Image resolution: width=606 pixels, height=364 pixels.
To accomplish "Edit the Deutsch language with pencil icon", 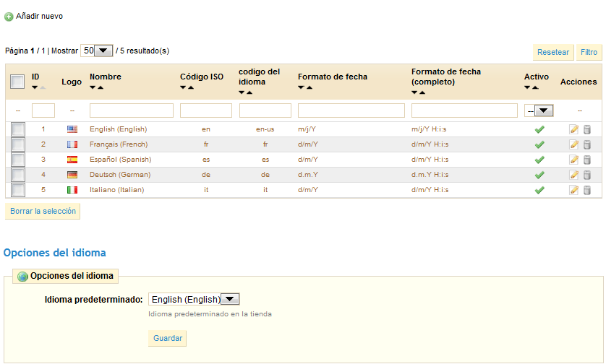I will (x=574, y=175).
